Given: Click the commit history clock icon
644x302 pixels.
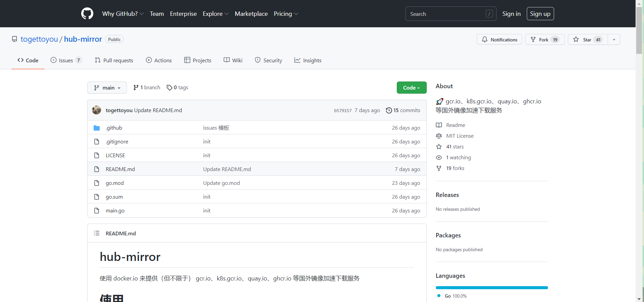Looking at the screenshot, I should tap(389, 110).
